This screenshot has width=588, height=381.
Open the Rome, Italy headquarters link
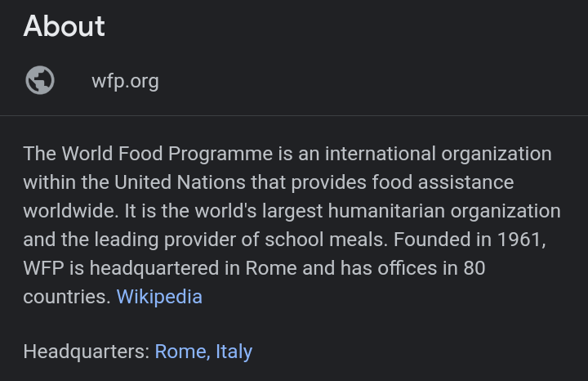(x=203, y=352)
